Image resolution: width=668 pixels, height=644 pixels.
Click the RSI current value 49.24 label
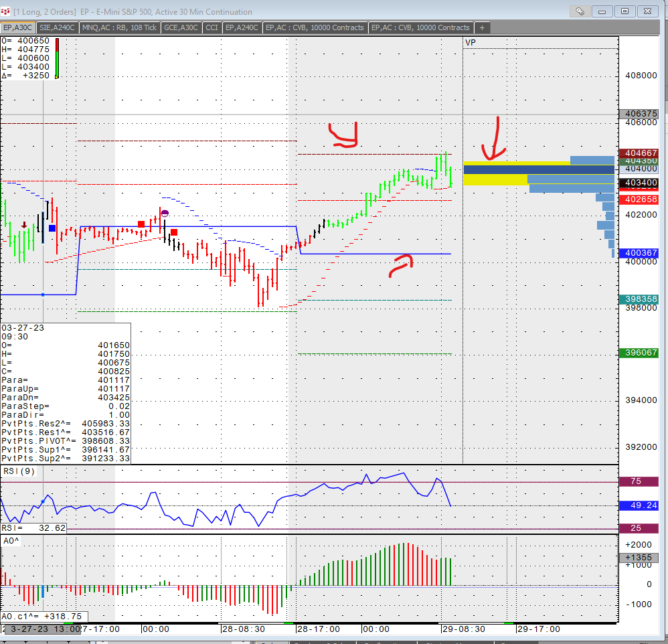tap(639, 505)
